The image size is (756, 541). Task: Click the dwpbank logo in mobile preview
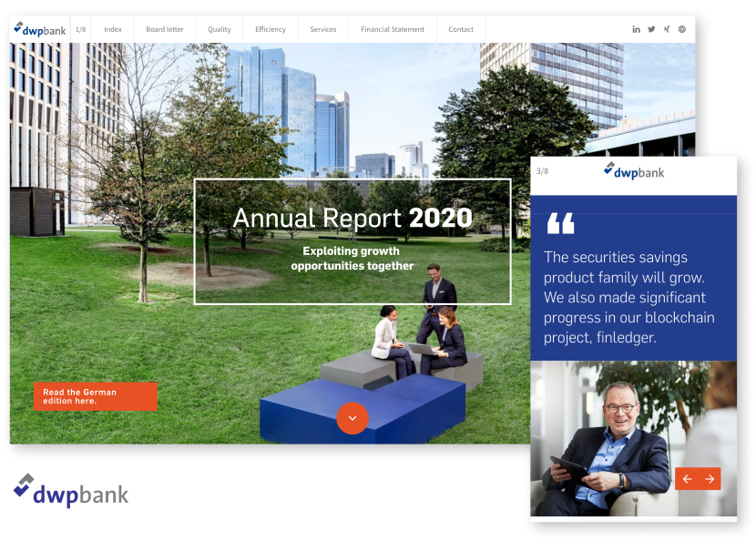point(634,171)
